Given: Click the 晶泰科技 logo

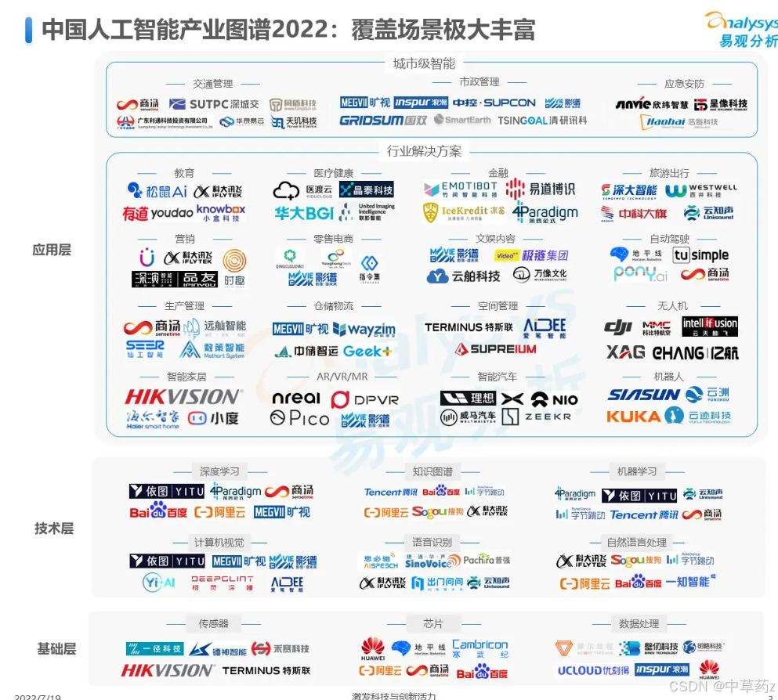Looking at the screenshot, I should pos(367,189).
